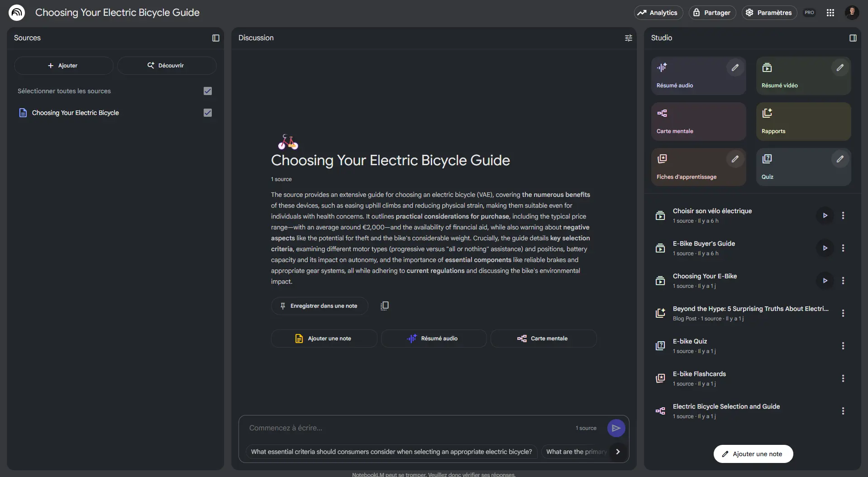Edit Quiz customization pencil

pos(840,159)
